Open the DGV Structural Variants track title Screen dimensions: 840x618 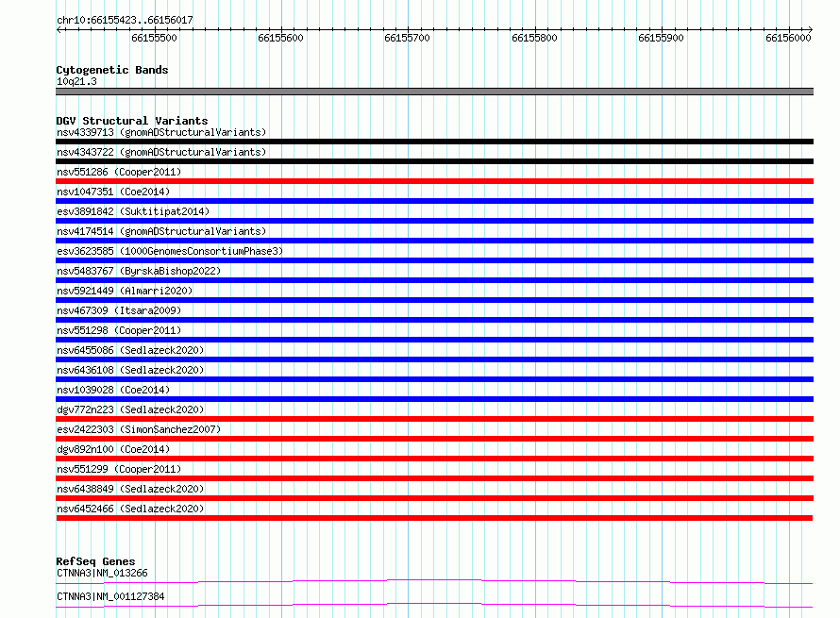point(132,121)
